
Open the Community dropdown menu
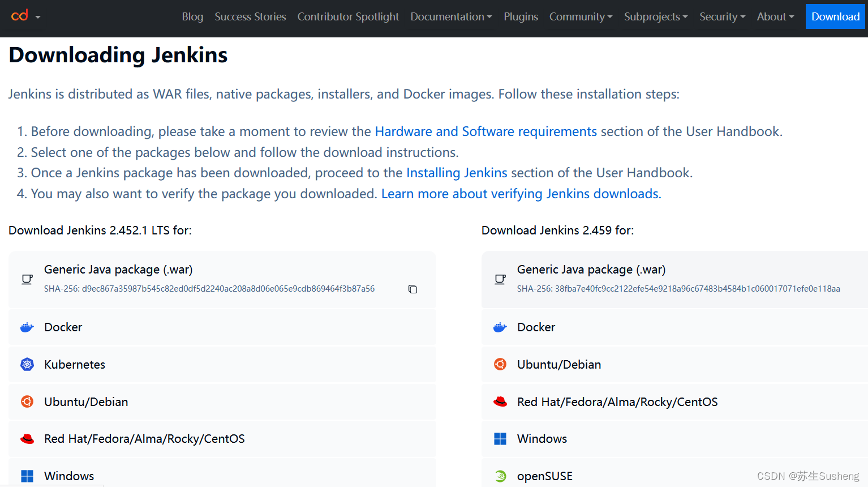[581, 16]
